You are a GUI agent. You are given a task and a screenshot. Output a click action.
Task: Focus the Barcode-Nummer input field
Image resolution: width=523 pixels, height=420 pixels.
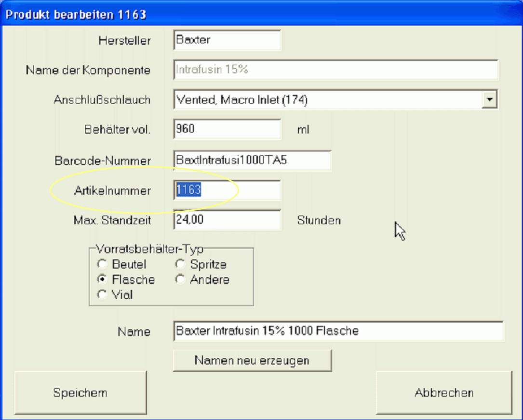coord(253,161)
